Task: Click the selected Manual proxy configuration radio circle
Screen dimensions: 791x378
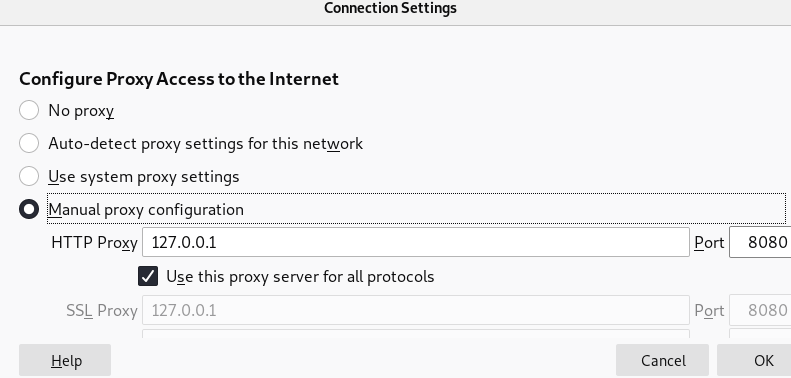Action: [x=29, y=209]
